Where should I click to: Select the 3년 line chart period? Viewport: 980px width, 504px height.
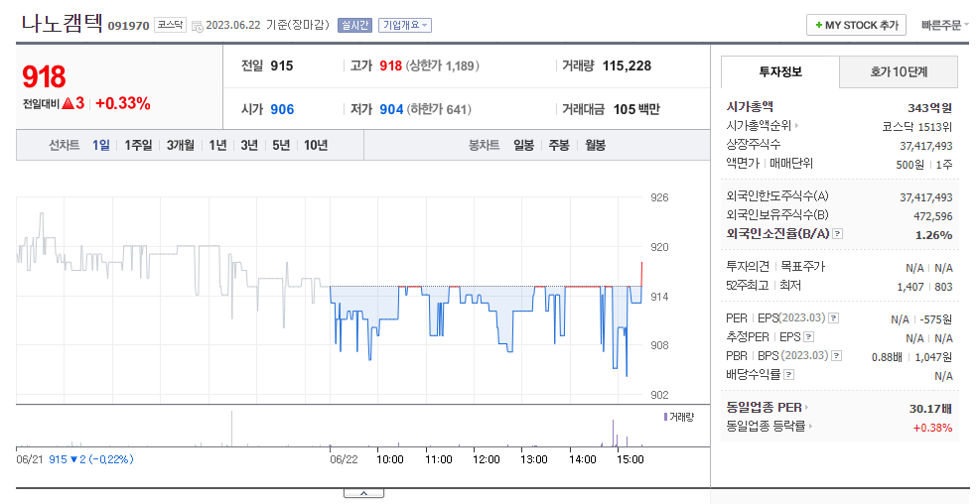[x=249, y=145]
